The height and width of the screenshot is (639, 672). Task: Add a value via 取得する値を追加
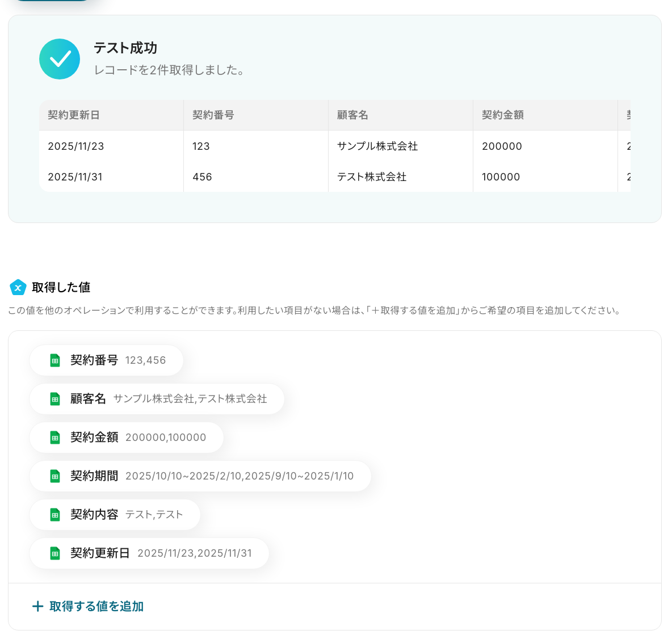(x=88, y=607)
